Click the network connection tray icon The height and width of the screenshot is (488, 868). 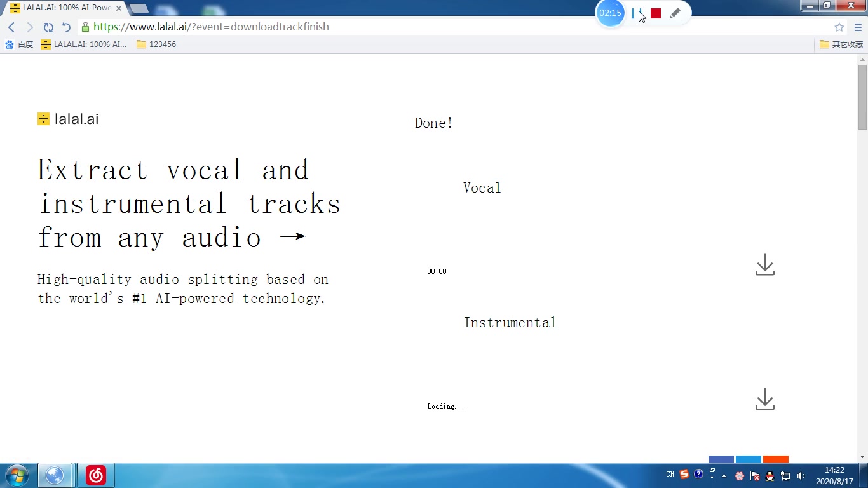coord(785,475)
